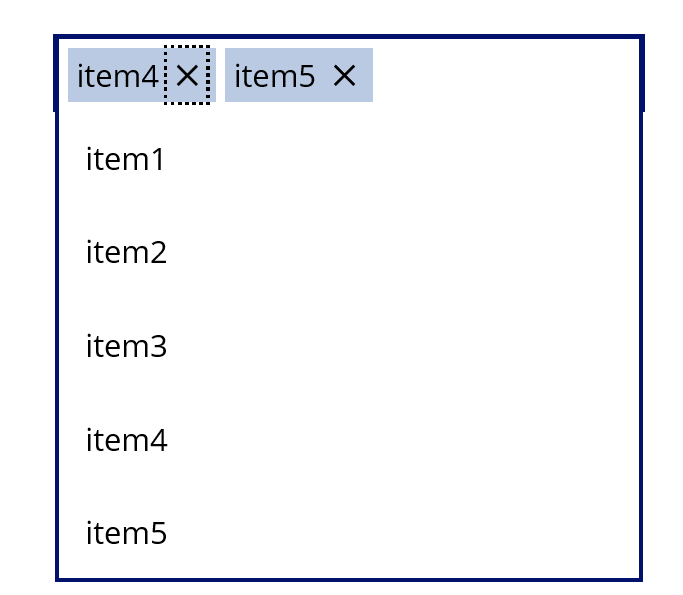This screenshot has height=595, width=683.
Task: Deselect item4 using the list entry
Action: (349, 440)
